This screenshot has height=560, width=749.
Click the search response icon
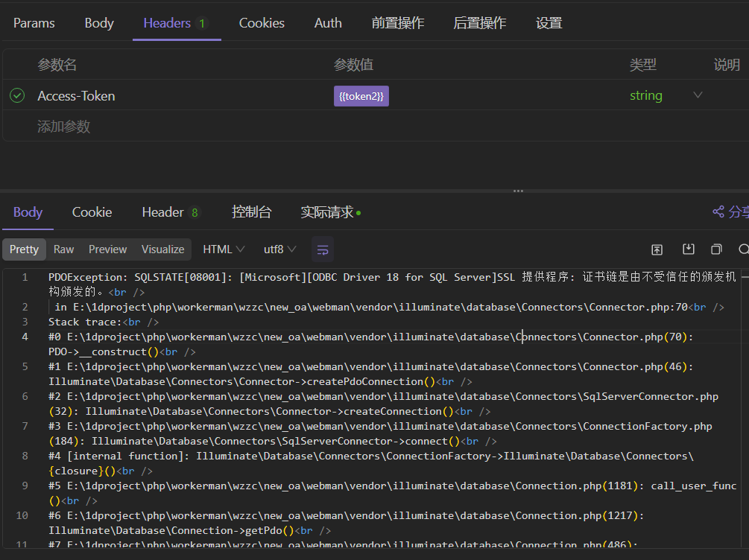744,249
